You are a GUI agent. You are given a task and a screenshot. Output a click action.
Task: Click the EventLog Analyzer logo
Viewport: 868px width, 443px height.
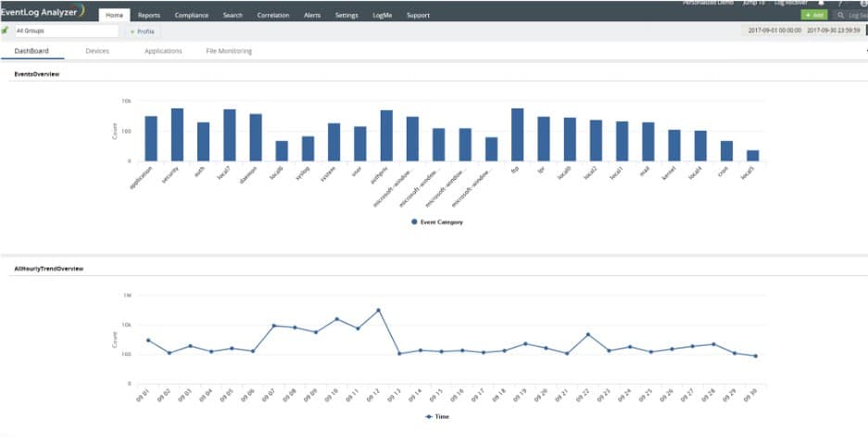(43, 11)
